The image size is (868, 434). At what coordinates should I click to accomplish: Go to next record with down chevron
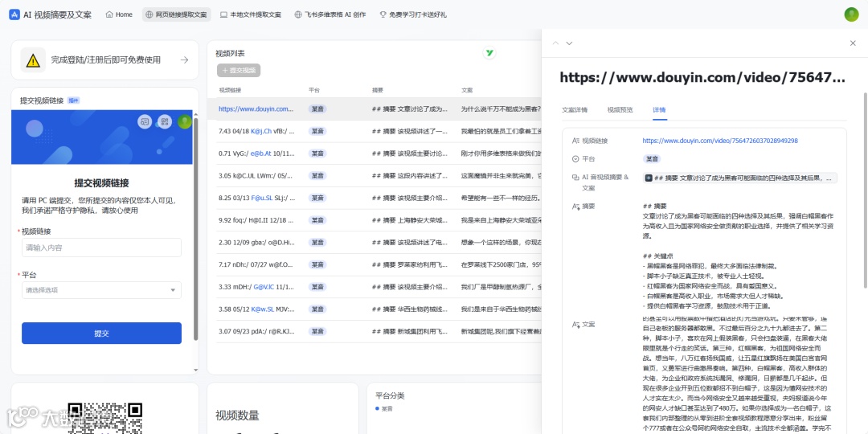pos(569,43)
